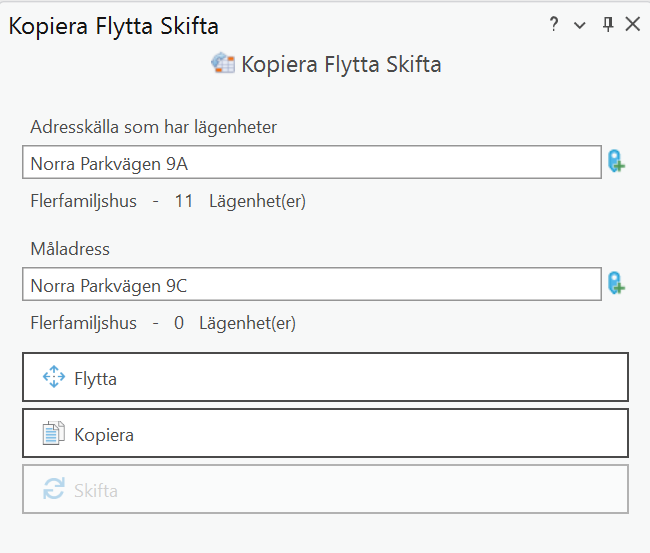This screenshot has height=553, width=650.
Task: Click the Måladress label
Action: click(70, 249)
